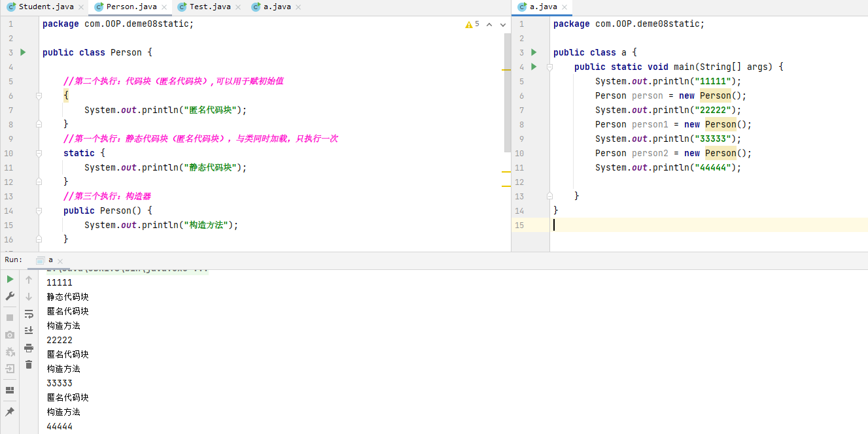Jump to next highlighted problem chevron
This screenshot has width=868, height=434.
(x=503, y=24)
